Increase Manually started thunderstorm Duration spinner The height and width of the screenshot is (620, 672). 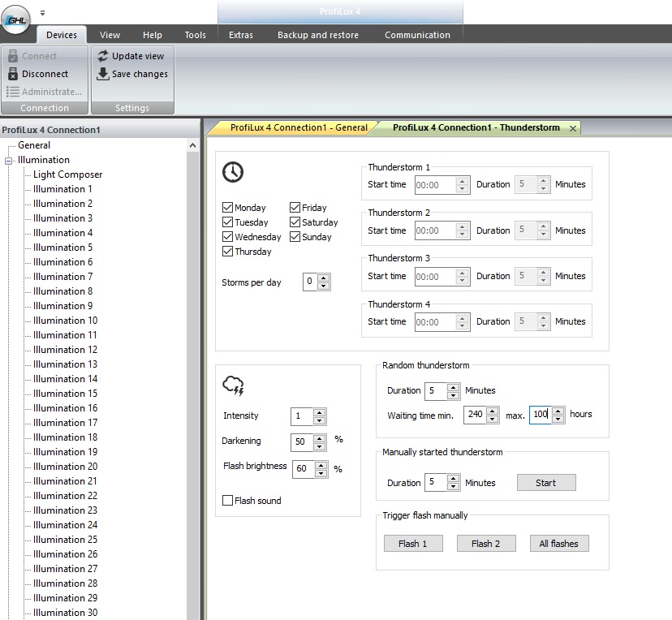pyautogui.click(x=453, y=478)
